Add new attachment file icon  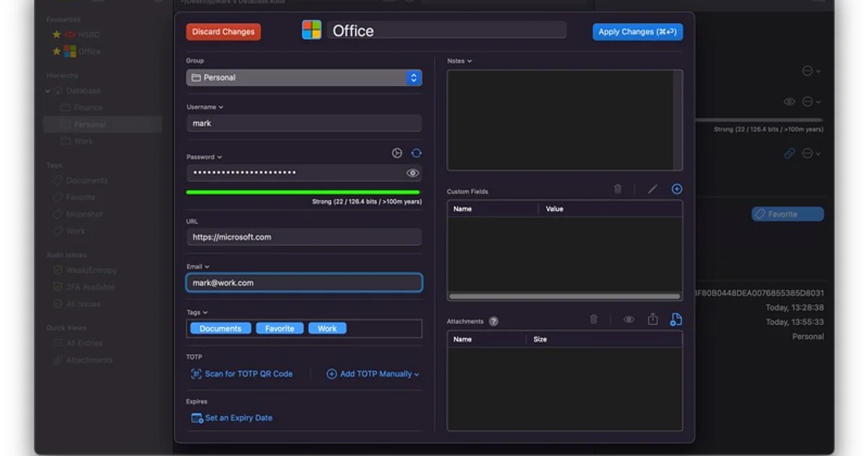pos(676,319)
